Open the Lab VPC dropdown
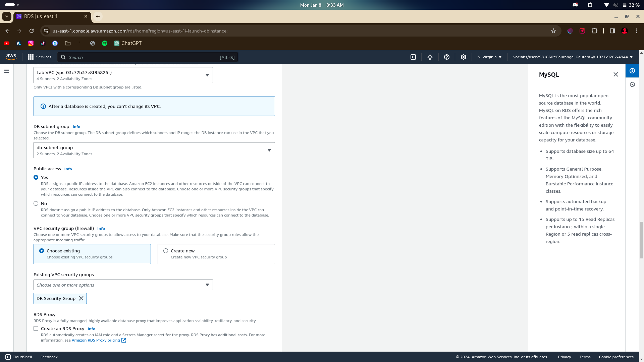Image resolution: width=644 pixels, height=362 pixels. (123, 75)
